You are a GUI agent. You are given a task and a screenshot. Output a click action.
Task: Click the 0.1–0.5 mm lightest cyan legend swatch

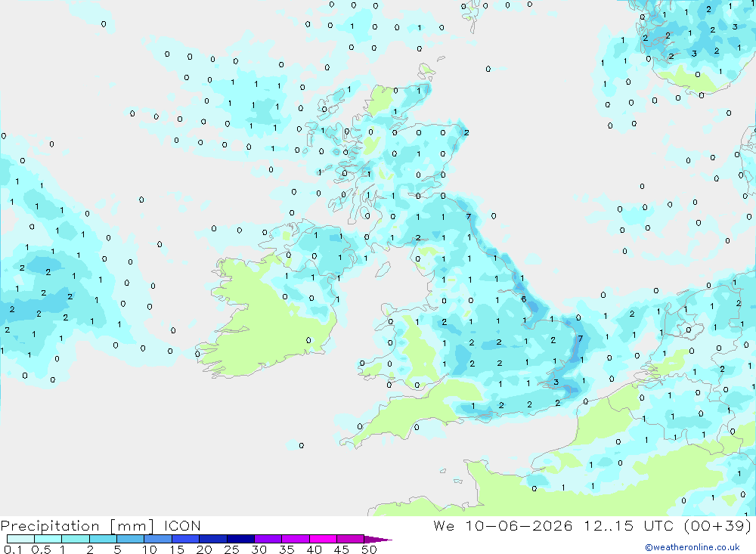pyautogui.click(x=20, y=539)
